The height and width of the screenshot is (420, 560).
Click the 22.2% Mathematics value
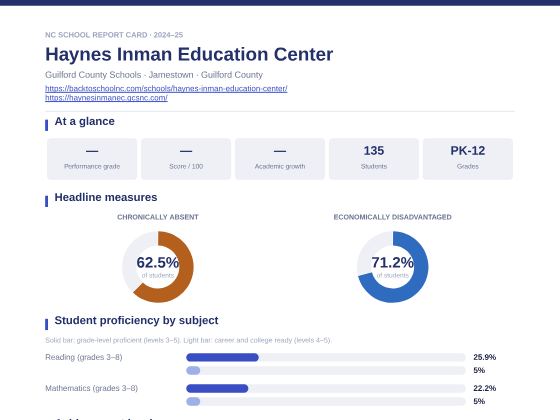[485, 388]
